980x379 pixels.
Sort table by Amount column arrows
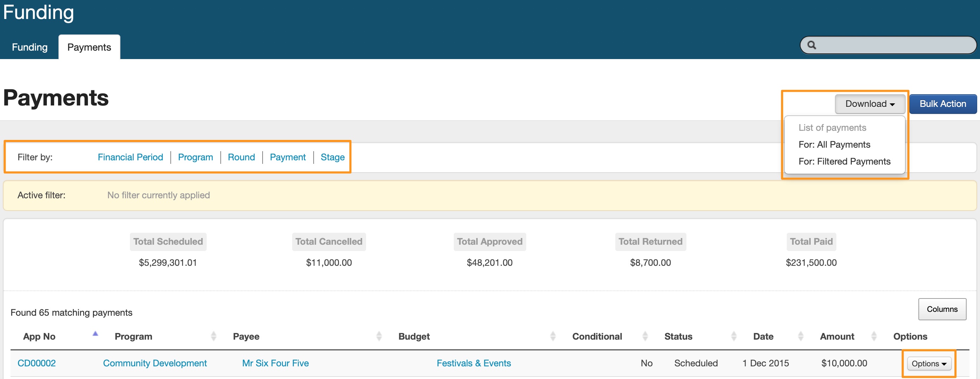pyautogui.click(x=873, y=336)
